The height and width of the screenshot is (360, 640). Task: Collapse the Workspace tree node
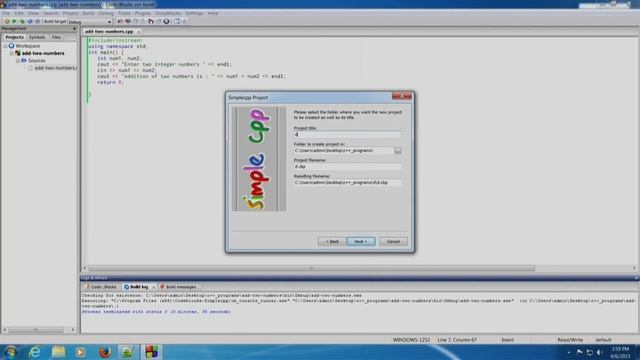(x=5, y=46)
